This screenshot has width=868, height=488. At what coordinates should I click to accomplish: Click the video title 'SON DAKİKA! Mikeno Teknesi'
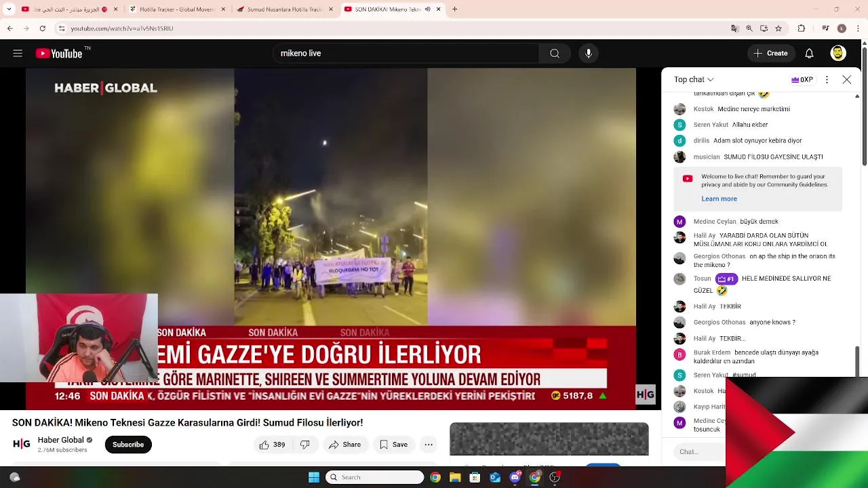(x=187, y=422)
